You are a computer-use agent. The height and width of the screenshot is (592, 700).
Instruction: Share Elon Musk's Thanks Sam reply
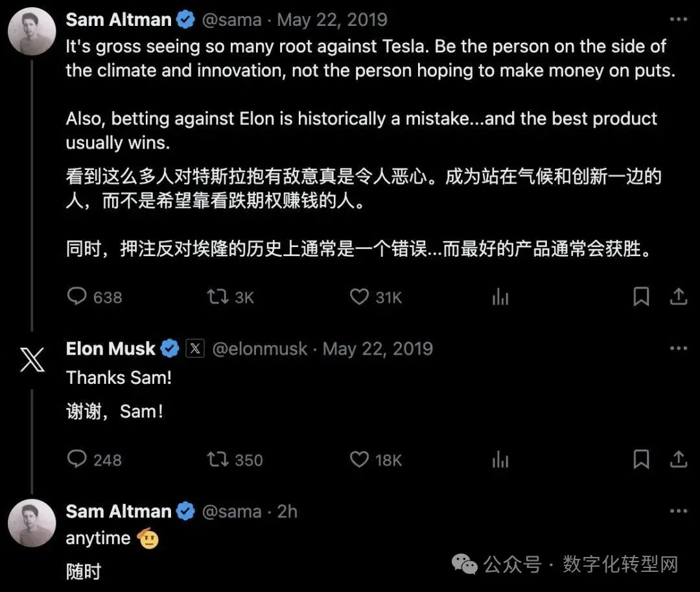[x=678, y=460]
